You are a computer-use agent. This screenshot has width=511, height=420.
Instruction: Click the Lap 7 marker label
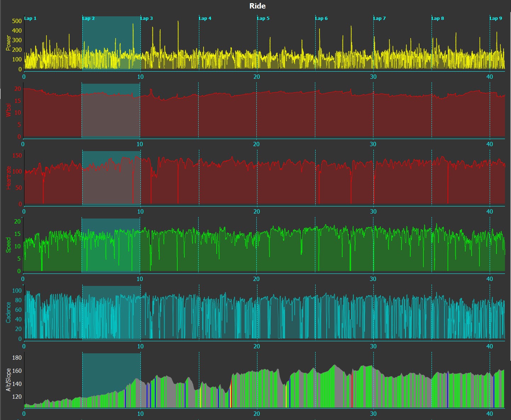[x=379, y=18]
